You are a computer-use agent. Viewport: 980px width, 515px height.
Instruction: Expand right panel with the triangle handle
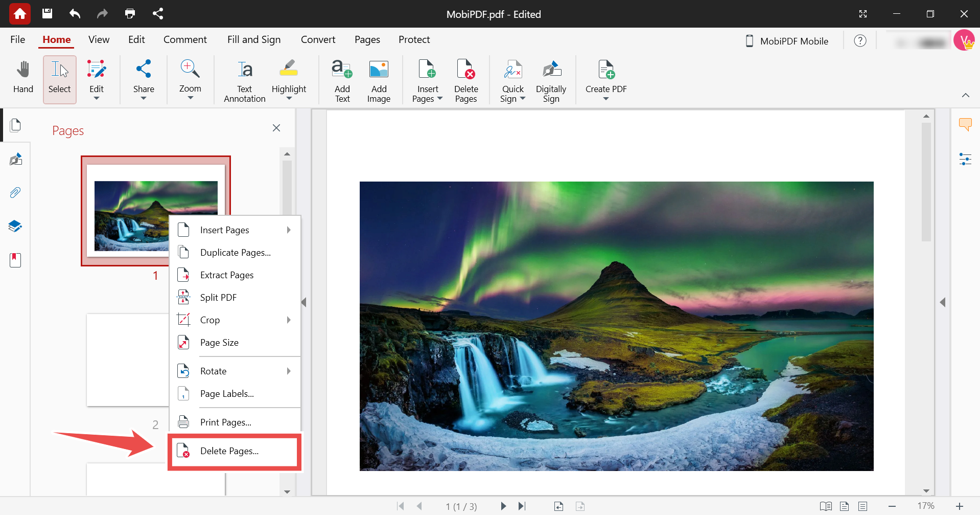pyautogui.click(x=943, y=302)
